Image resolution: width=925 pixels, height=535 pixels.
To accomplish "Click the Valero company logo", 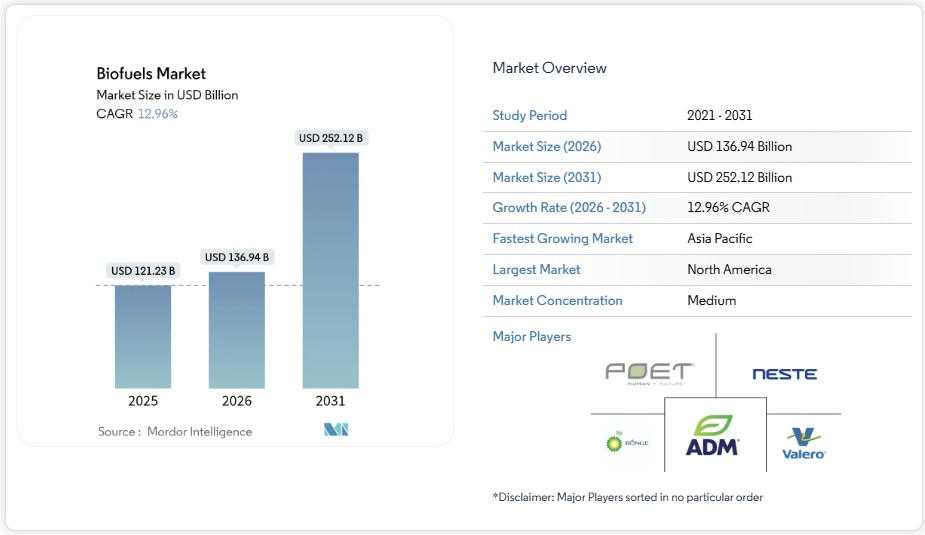I will 804,443.
